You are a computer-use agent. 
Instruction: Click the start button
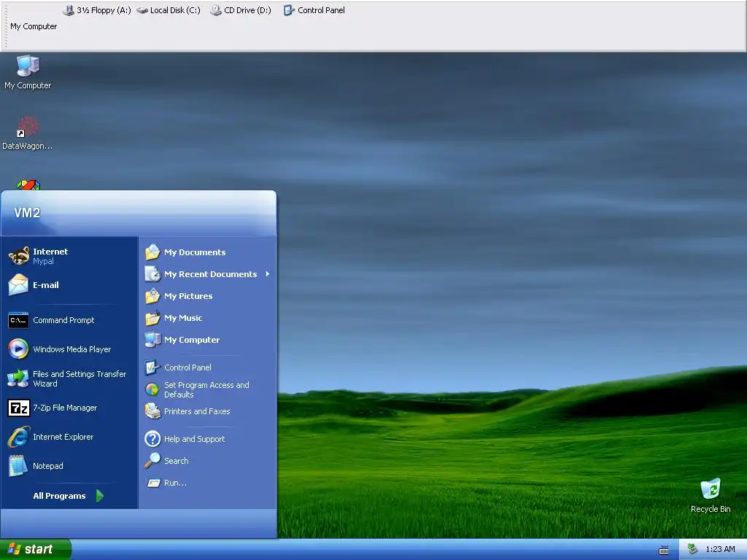tap(35, 549)
